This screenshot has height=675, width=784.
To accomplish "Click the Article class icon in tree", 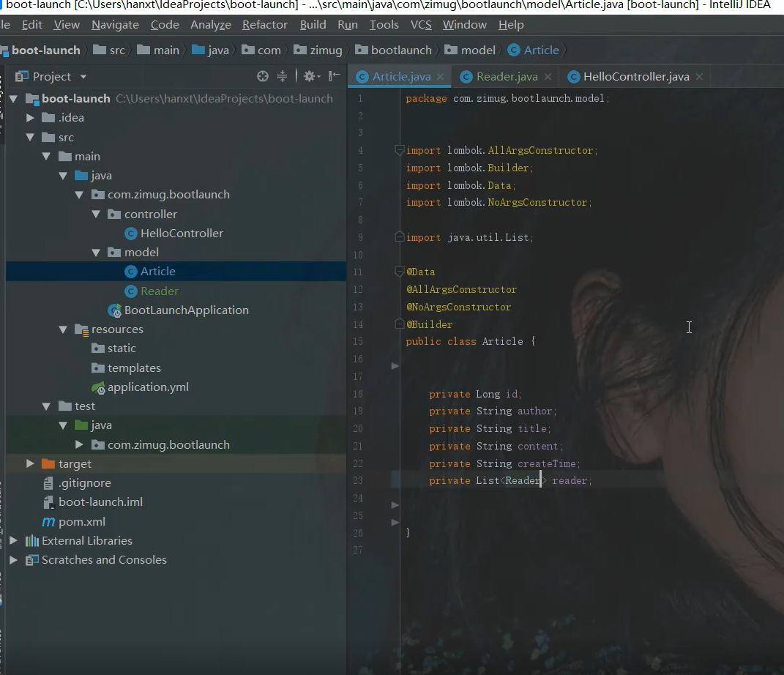I will (130, 272).
